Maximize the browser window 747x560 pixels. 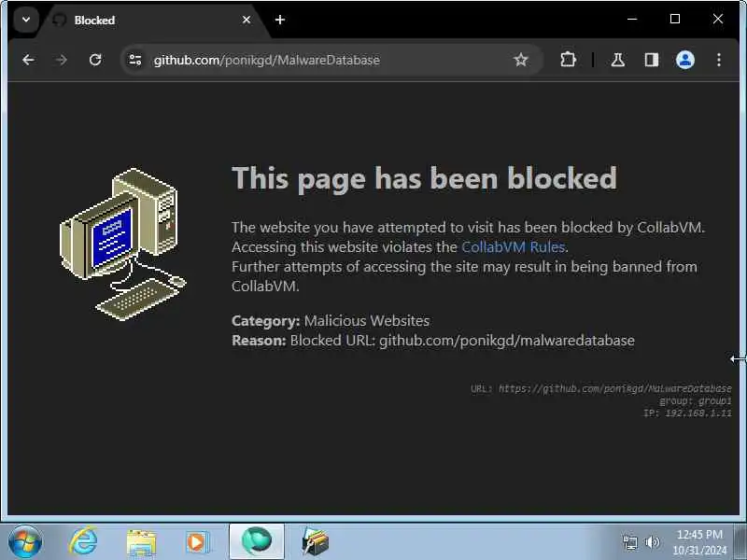pyautogui.click(x=675, y=19)
